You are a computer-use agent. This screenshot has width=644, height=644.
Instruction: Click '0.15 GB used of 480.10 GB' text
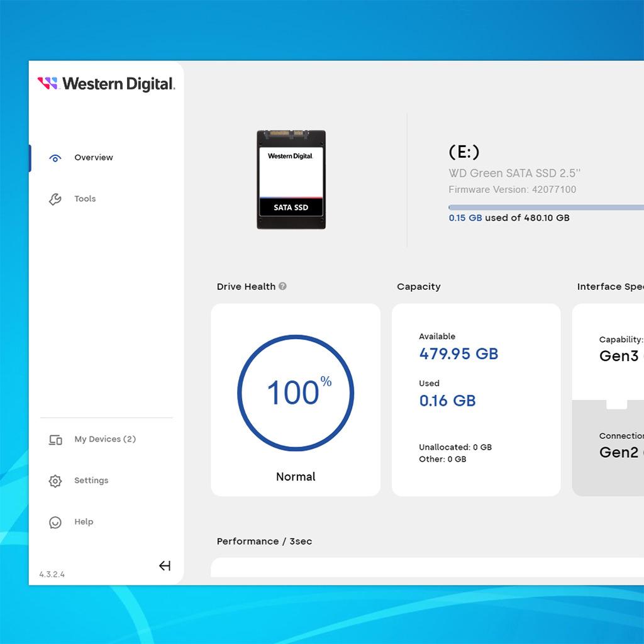509,218
